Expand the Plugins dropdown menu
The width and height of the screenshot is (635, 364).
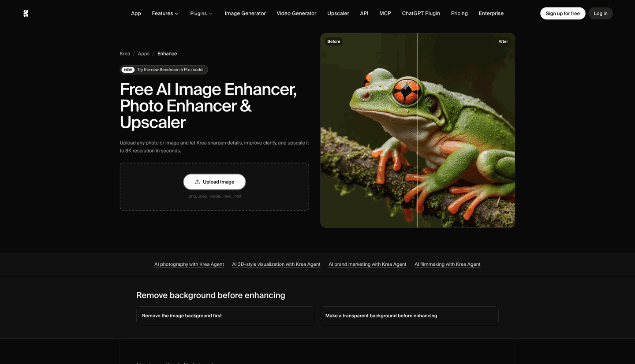click(201, 13)
